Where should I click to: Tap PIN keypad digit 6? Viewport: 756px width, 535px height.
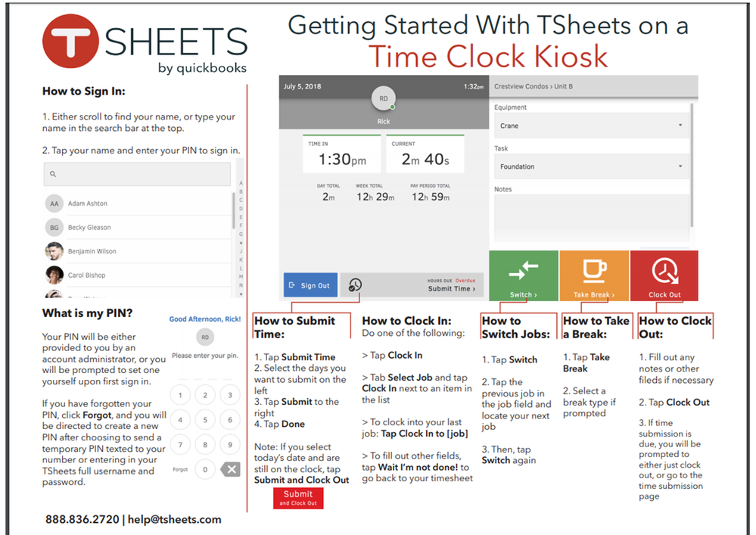tap(230, 420)
